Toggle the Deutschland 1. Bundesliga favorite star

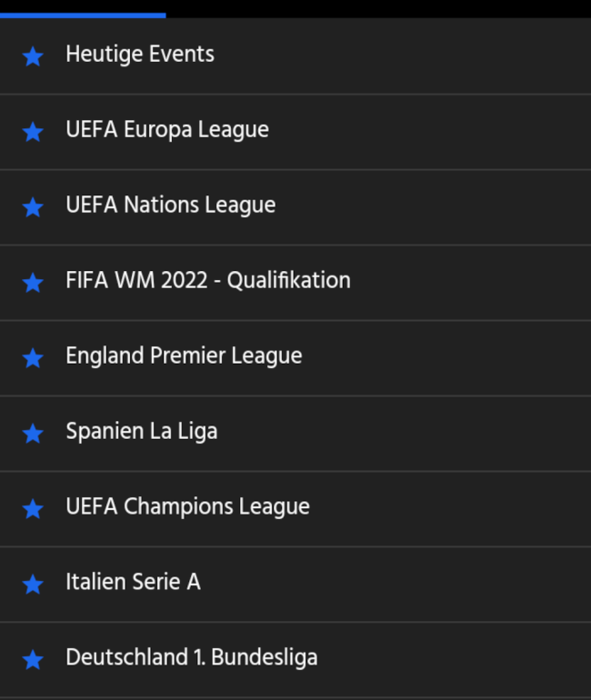pos(33,660)
